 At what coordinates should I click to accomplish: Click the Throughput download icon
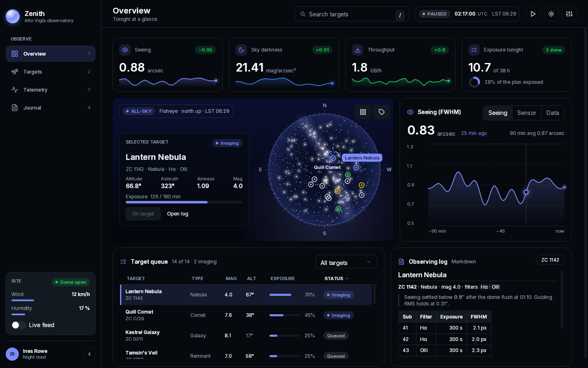[358, 50]
